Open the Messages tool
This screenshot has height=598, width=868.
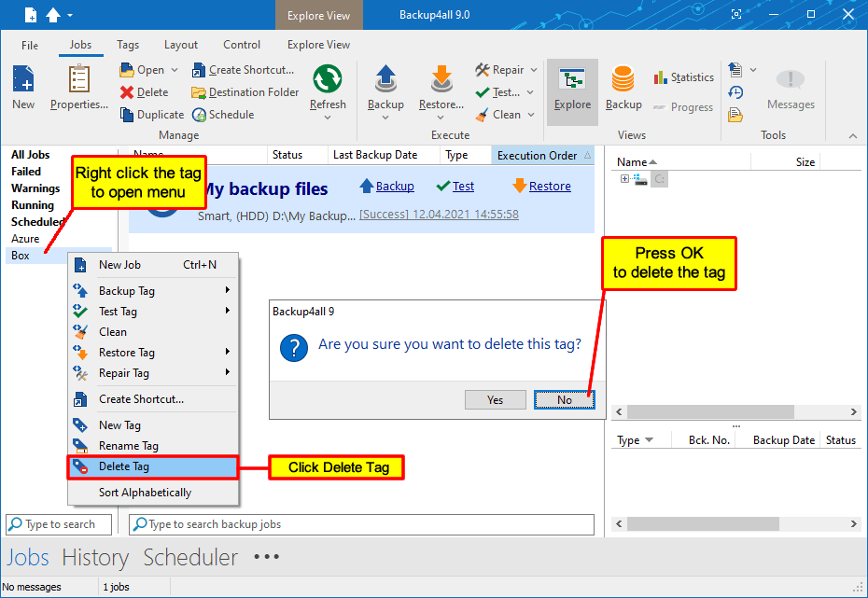pyautogui.click(x=791, y=90)
